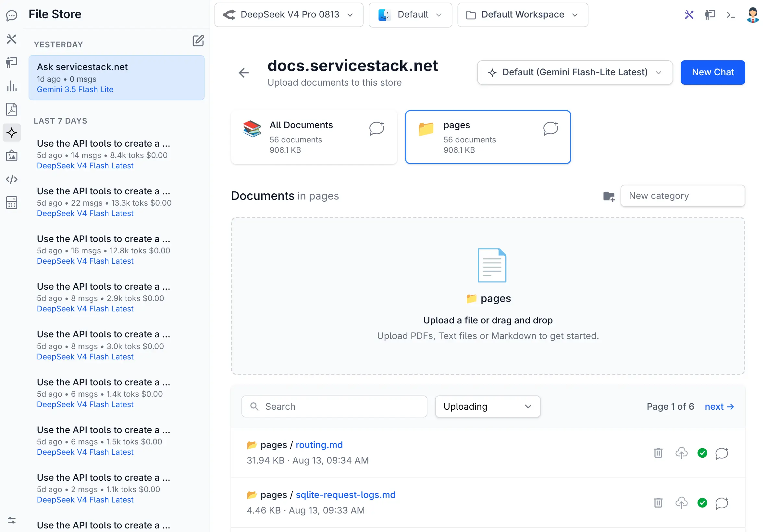Open the bar chart analytics icon in the sidebar
The height and width of the screenshot is (532, 766).
[x=12, y=86]
